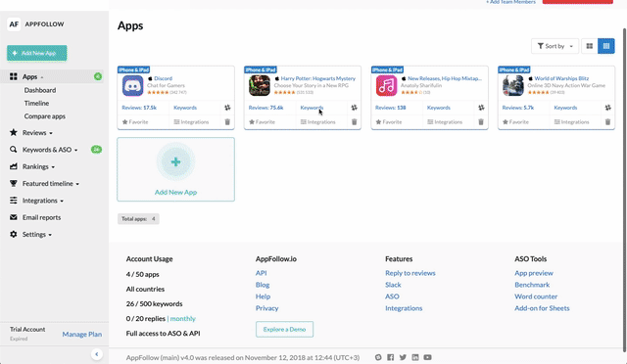Open the API footer link

tap(262, 273)
